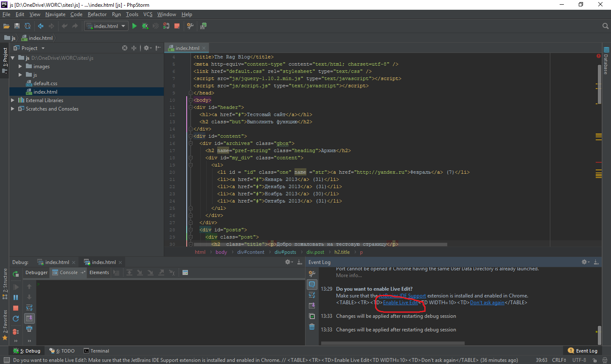Switch to the Debugger tab
This screenshot has height=364, width=611.
coord(36,272)
